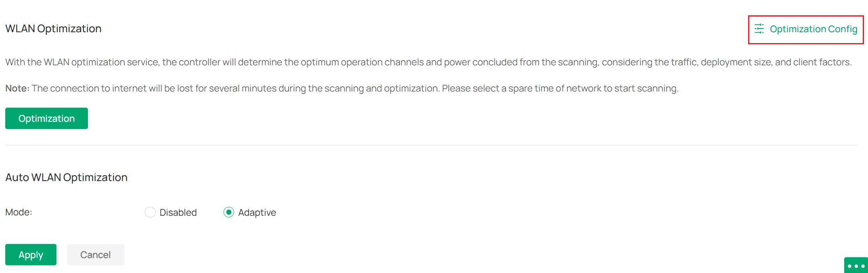Follow the Optimization Config link
The width and height of the screenshot is (868, 273).
point(814,29)
